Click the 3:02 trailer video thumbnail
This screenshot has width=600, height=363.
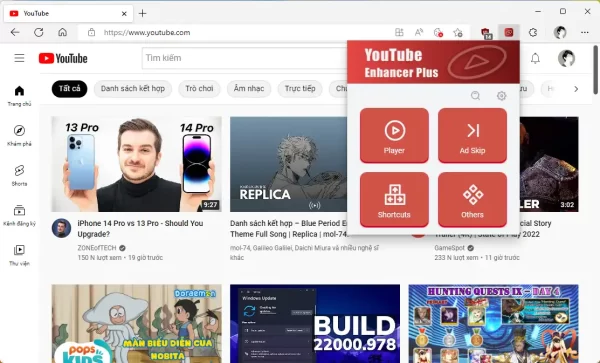(549, 164)
